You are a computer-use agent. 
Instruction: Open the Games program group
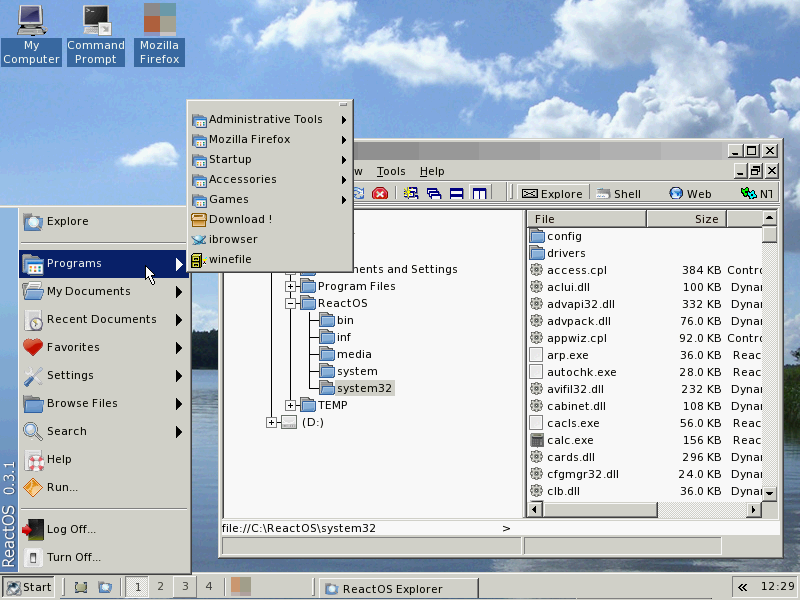pos(270,199)
